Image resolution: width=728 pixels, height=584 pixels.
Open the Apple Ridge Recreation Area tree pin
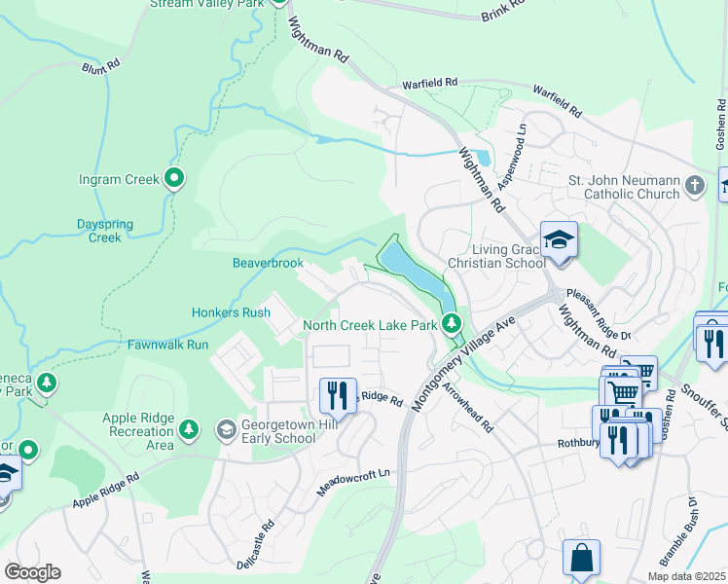(x=189, y=430)
